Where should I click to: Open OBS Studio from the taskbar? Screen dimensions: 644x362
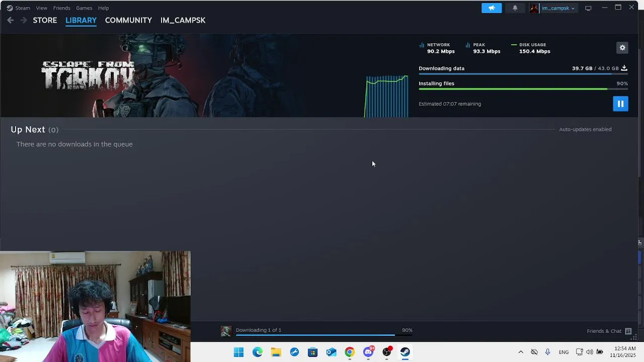386,352
